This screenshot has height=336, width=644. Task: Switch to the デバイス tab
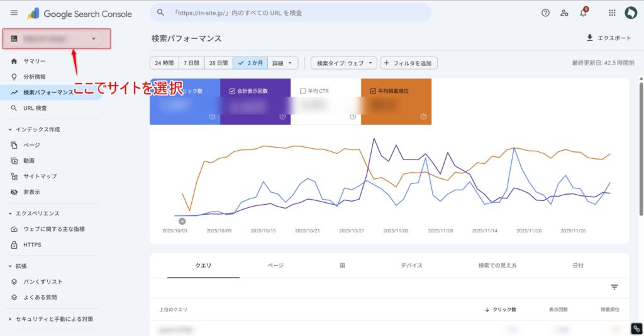pos(411,266)
